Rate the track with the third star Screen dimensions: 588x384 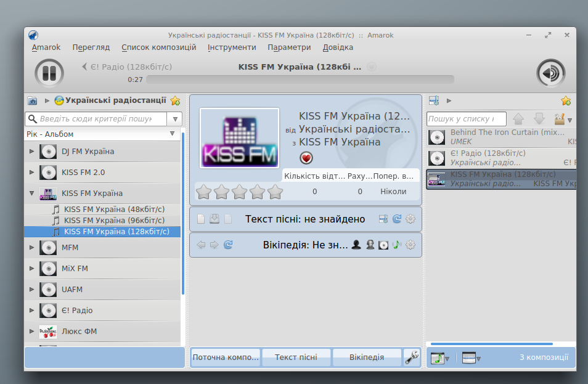[239, 192]
